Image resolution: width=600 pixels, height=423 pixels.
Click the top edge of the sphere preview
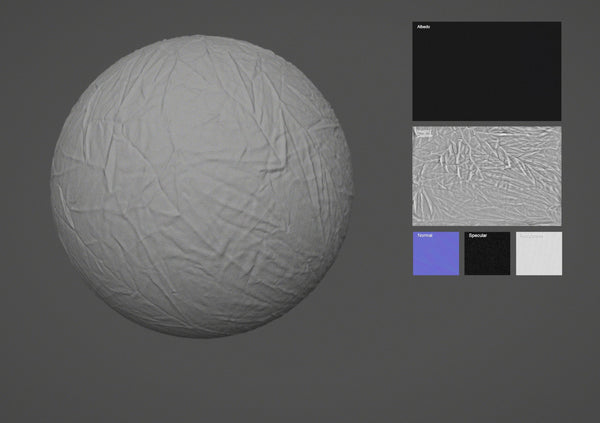[202, 37]
